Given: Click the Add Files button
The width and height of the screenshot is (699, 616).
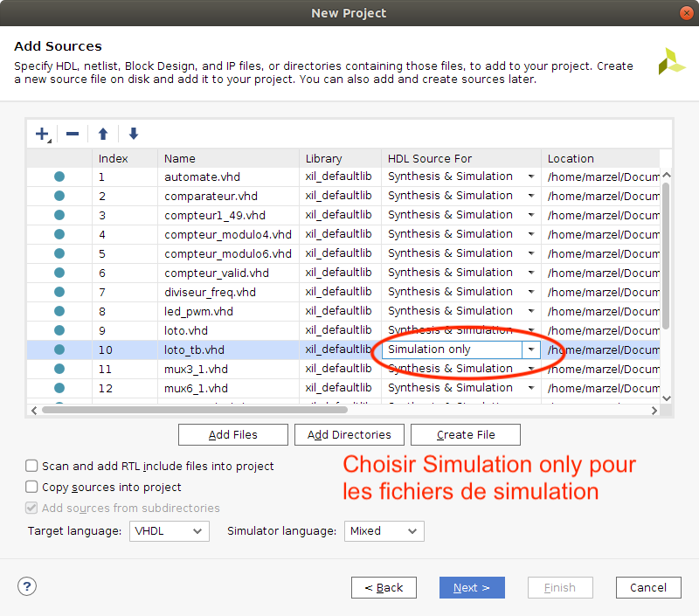Looking at the screenshot, I should pyautogui.click(x=233, y=434).
